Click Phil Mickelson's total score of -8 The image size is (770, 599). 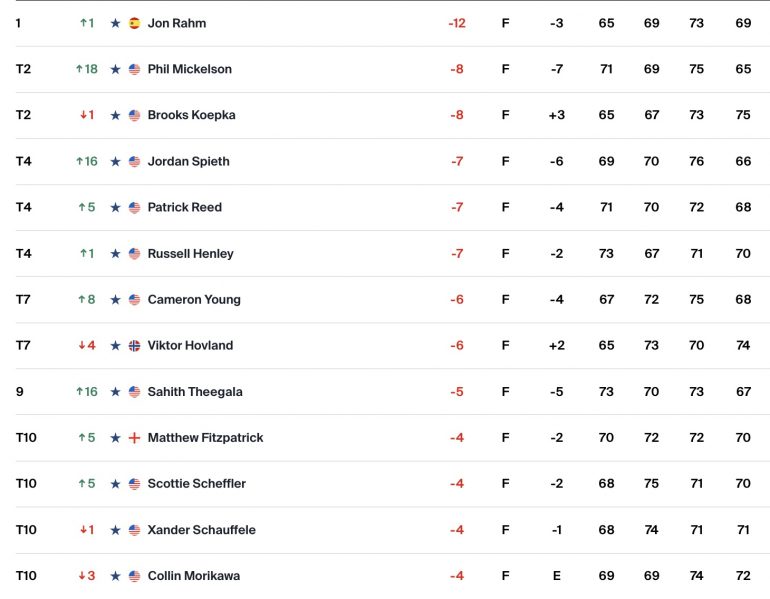tap(457, 69)
